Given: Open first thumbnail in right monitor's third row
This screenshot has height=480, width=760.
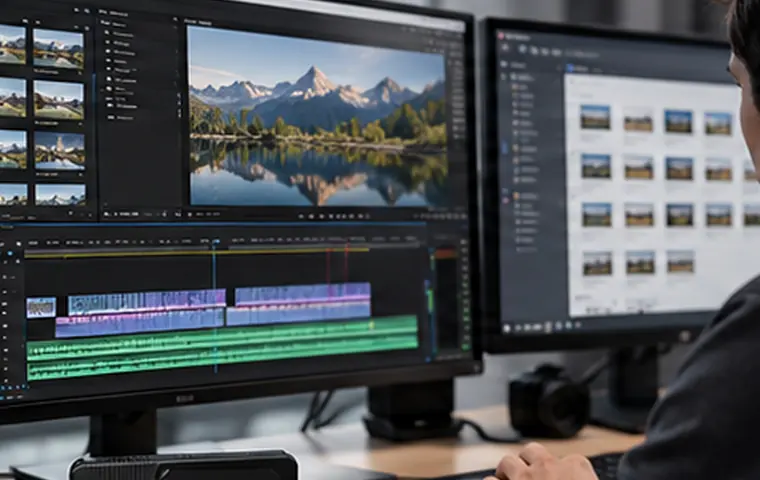Looking at the screenshot, I should 597,214.
